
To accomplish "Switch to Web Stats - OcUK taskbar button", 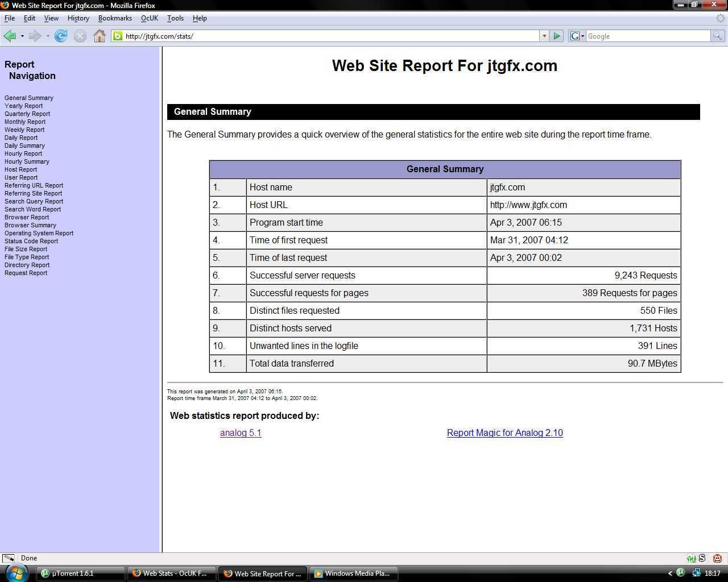I will 172,573.
